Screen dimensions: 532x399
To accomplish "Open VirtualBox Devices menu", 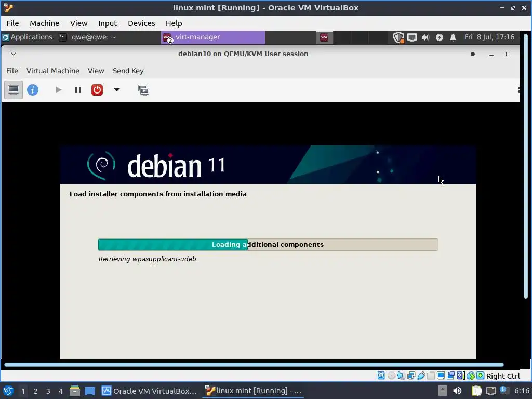I will [141, 23].
